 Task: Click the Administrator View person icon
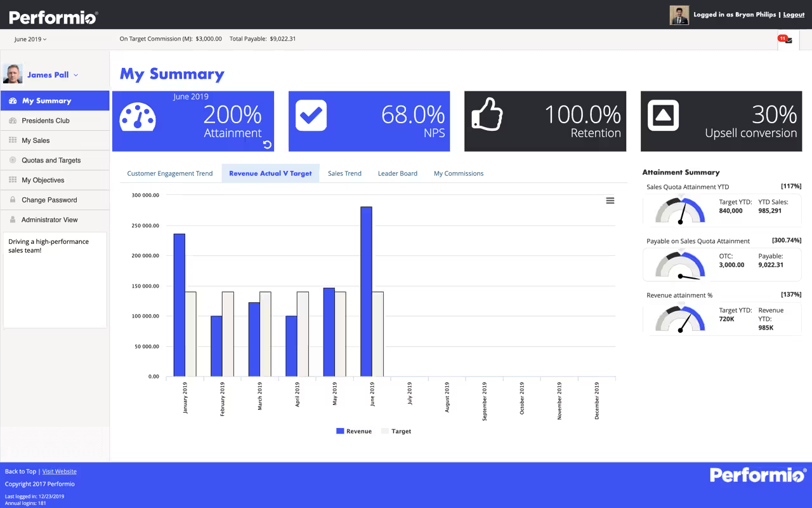[x=14, y=220]
